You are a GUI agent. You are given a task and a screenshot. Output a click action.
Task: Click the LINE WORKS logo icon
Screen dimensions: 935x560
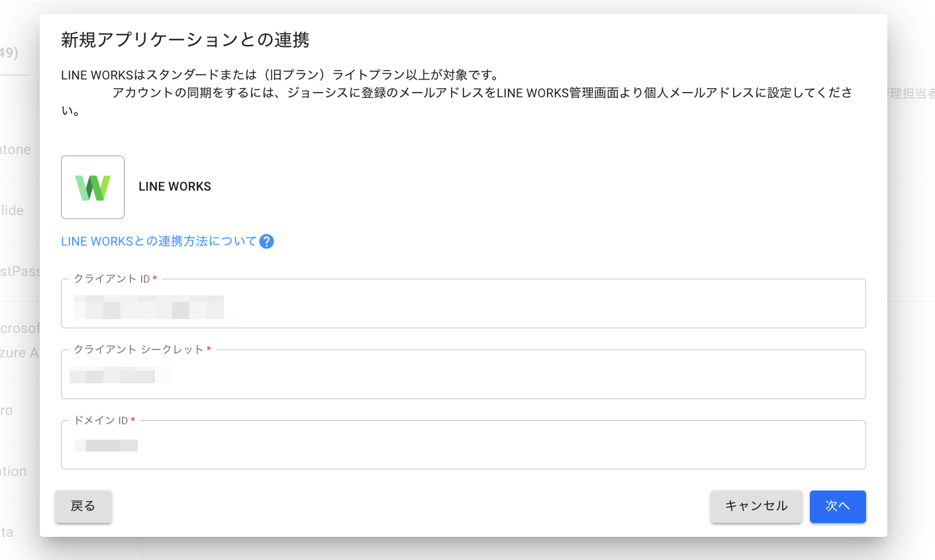[x=93, y=187]
